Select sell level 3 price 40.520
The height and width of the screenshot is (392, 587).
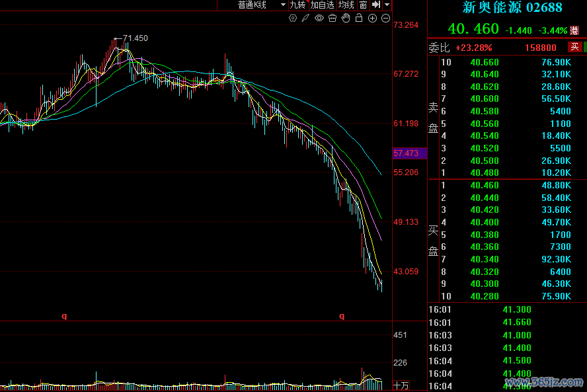click(485, 148)
